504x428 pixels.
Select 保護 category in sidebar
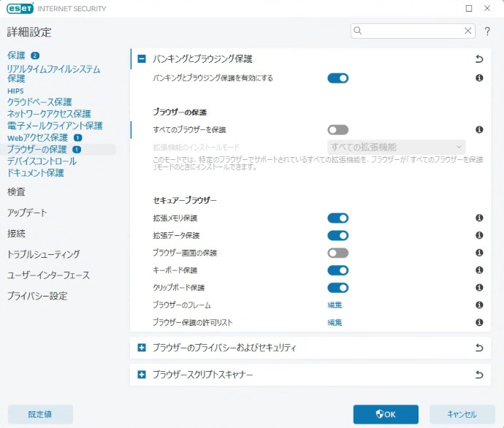click(16, 56)
